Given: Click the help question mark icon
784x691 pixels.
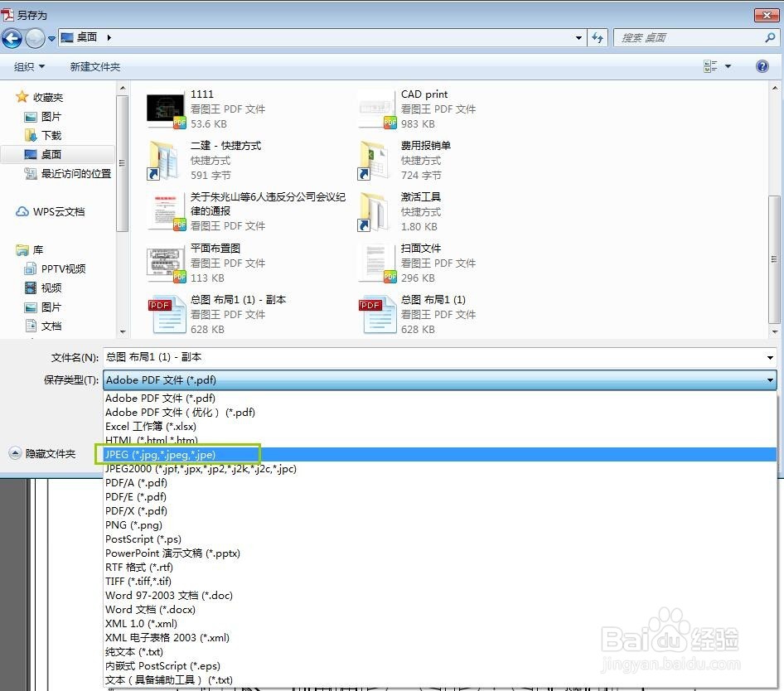Looking at the screenshot, I should coord(762,66).
